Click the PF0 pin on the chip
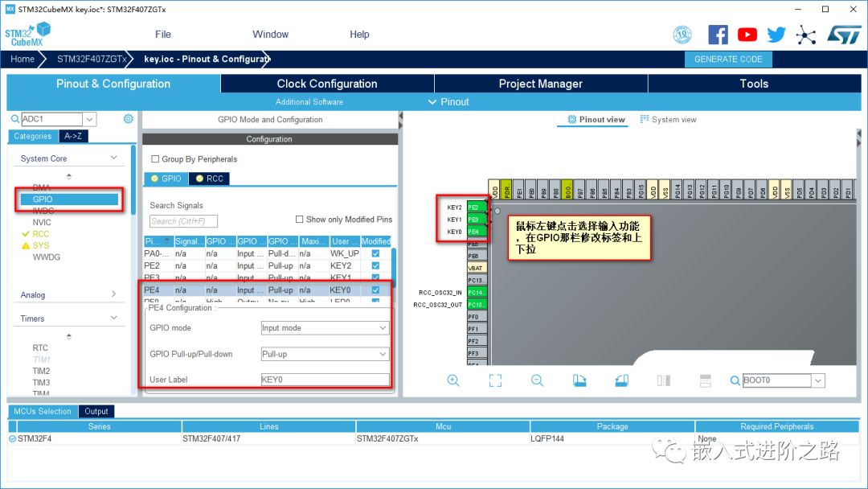Viewport: 868px width, 489px height. [477, 317]
